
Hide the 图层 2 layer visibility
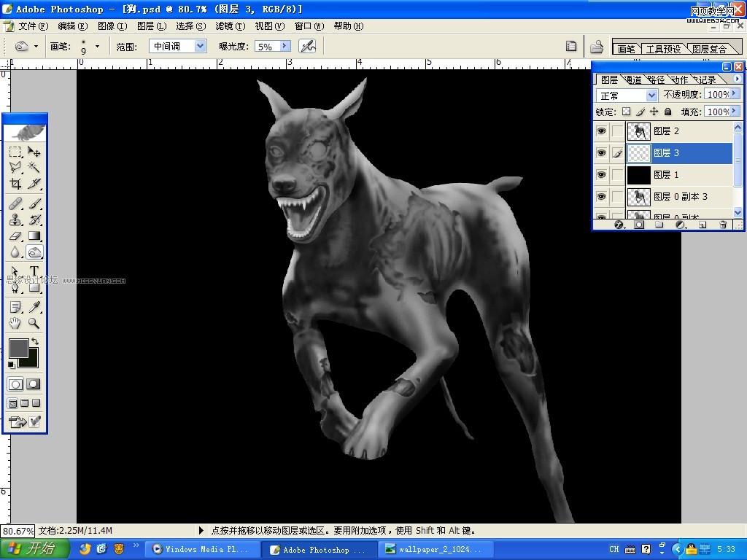pyautogui.click(x=601, y=131)
